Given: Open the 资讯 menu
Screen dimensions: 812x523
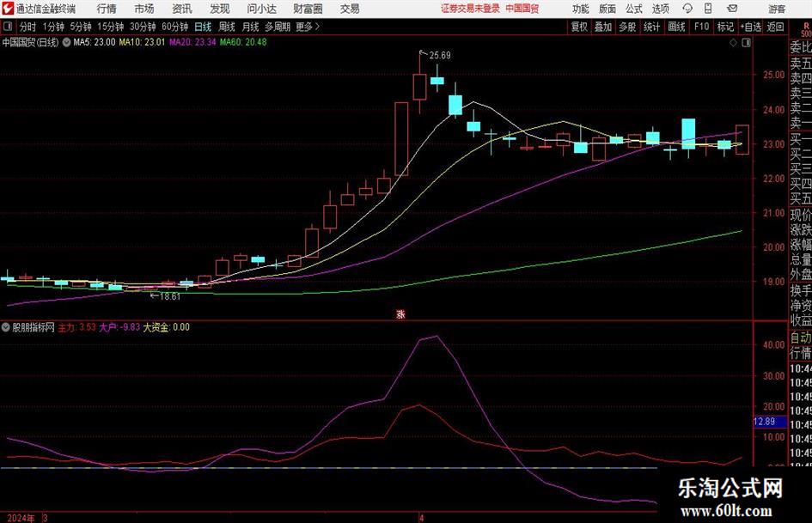Looking at the screenshot, I should click(x=182, y=9).
